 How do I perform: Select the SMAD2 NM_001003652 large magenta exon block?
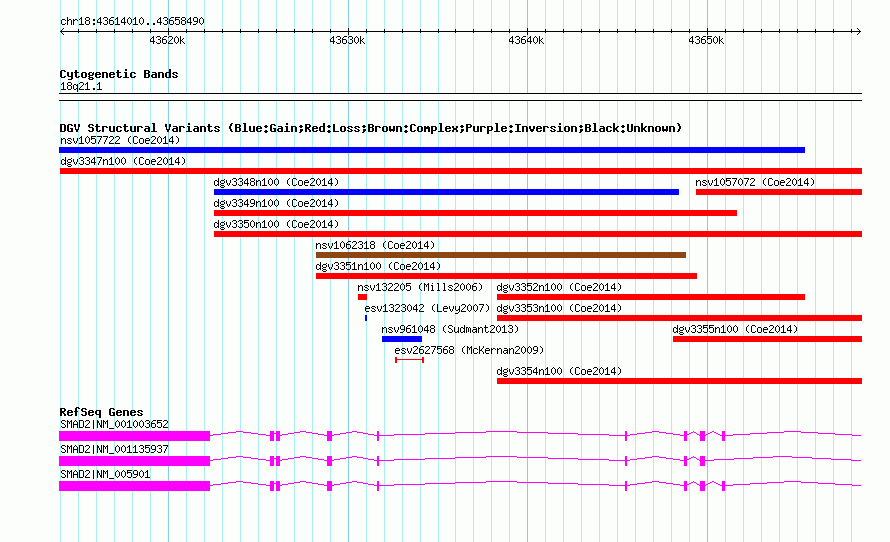(135, 436)
